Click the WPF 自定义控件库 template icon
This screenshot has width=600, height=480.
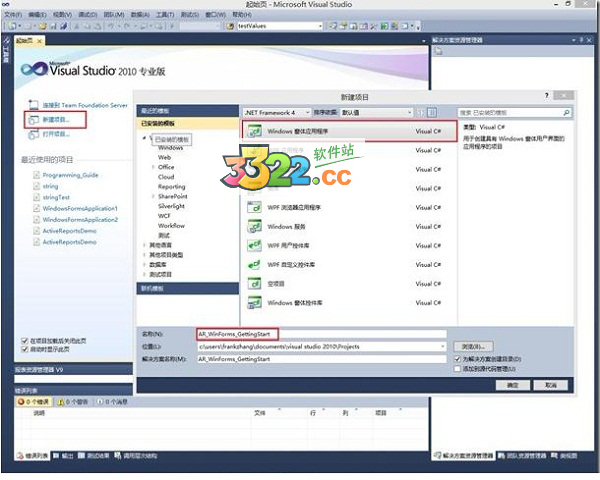254,264
